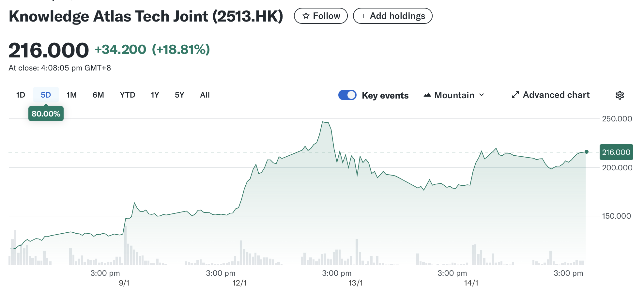This screenshot has width=644, height=295.
Task: Click the 80.00% tooltip badge under 5D
Action: [46, 114]
